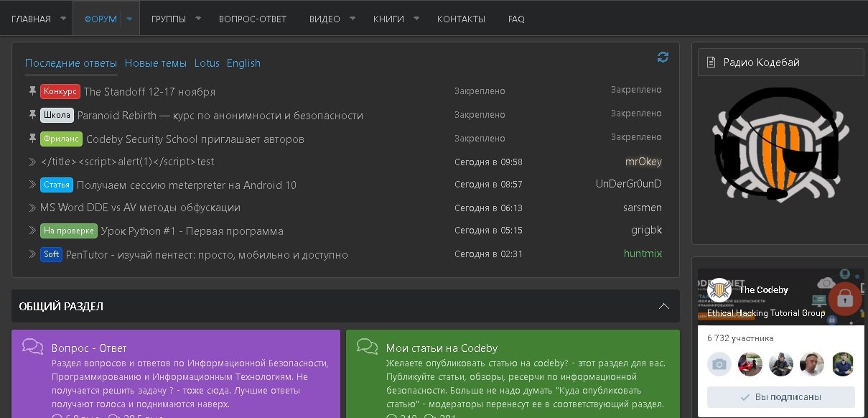Click chevron icon before meterpreter Android 10 thread
The image size is (868, 418).
tap(32, 185)
